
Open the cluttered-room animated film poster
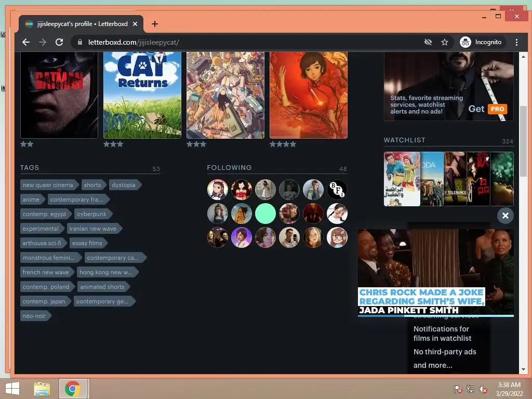click(x=225, y=95)
